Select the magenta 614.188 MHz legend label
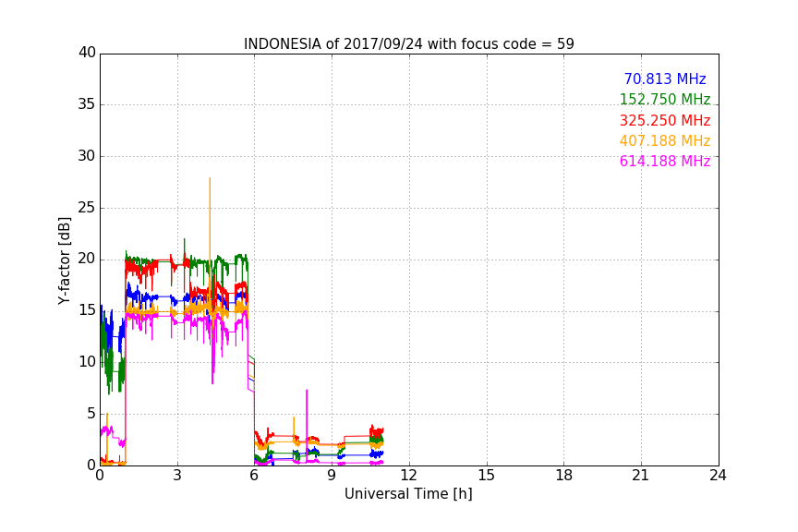Viewport: 798px width, 532px height. [665, 162]
